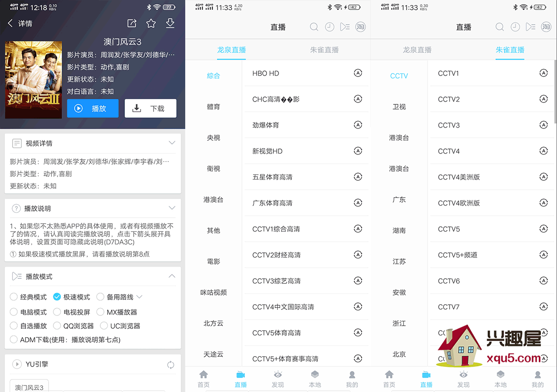Tap the Wi-Fi indicator in the middle status bar
This screenshot has width=557, height=392.
338,7
